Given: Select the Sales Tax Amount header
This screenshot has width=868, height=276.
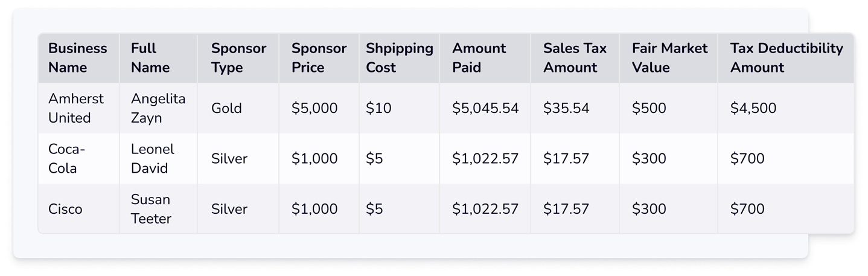Looking at the screenshot, I should click(575, 58).
